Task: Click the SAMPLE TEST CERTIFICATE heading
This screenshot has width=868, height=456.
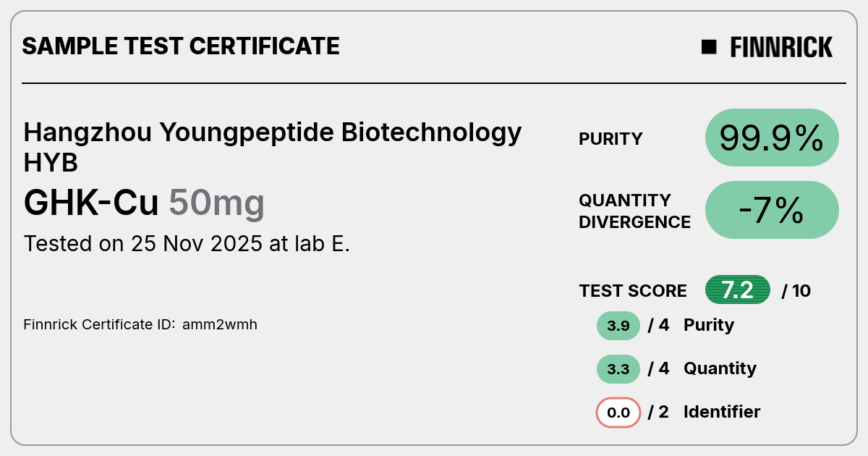Action: (181, 46)
